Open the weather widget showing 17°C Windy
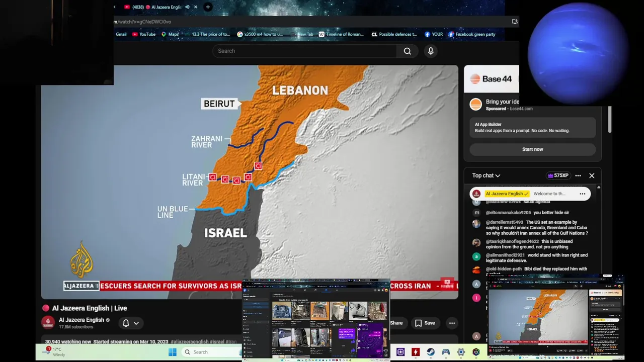Viewport: 644px width, 362px height. point(54,351)
